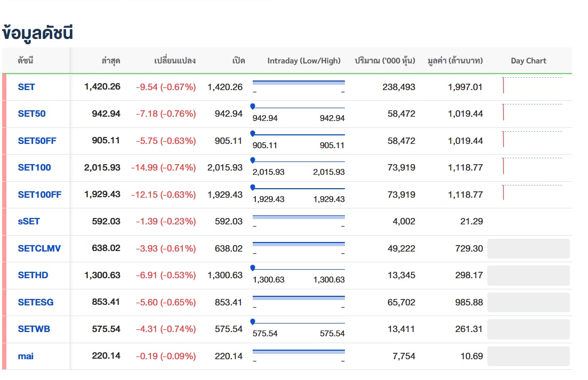This screenshot has height=380, width=588.
Task: Click the SETCLMV index link
Action: (x=39, y=248)
